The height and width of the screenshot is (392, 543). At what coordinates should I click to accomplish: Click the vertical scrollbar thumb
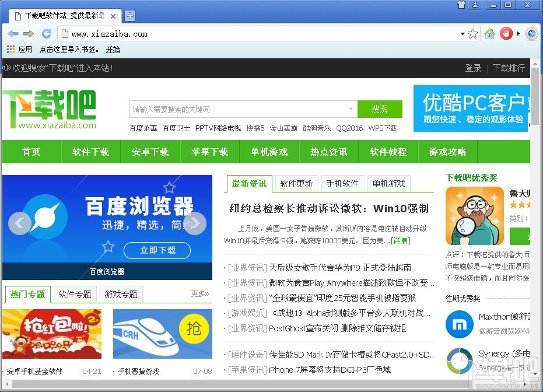pyautogui.click(x=535, y=96)
